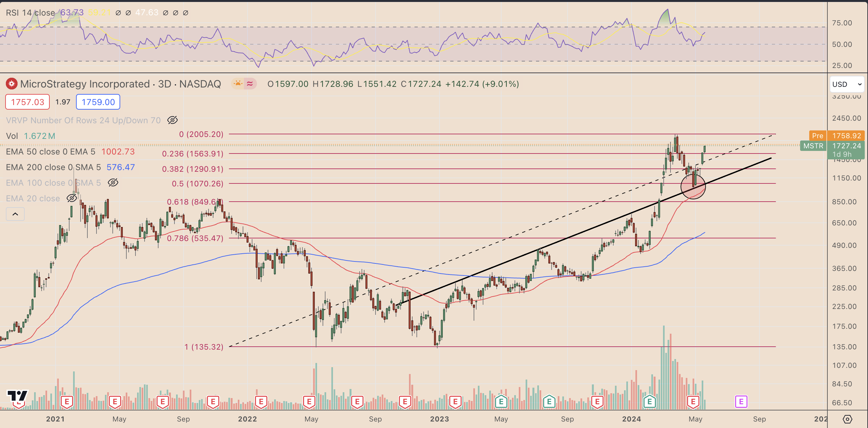Open the red earnings marker at May 2024
Screen dimensions: 868x428
[x=693, y=402]
